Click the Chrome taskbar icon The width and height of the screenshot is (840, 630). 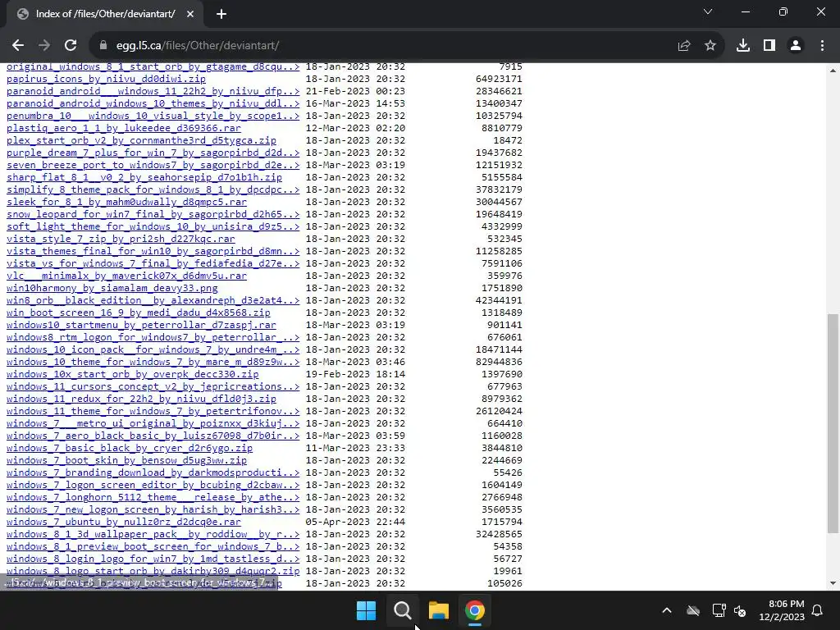[x=475, y=610]
